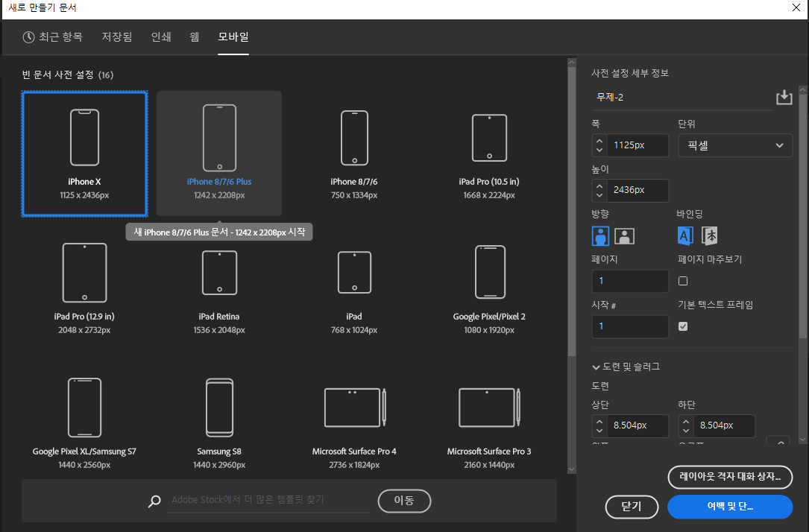Viewport: 809px width, 532px height.
Task: Click the document name field 무제-2
Action: coord(681,98)
